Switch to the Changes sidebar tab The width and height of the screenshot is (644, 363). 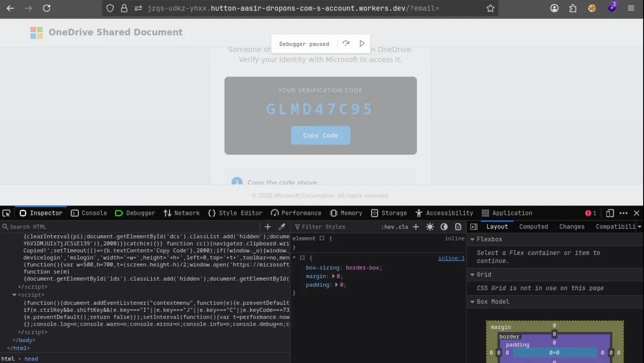click(x=572, y=227)
